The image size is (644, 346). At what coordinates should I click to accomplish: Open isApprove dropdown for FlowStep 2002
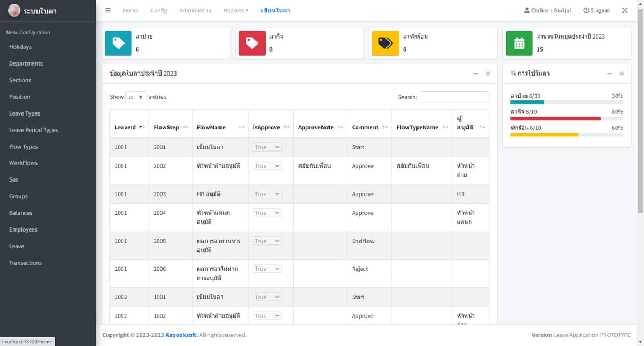[267, 166]
